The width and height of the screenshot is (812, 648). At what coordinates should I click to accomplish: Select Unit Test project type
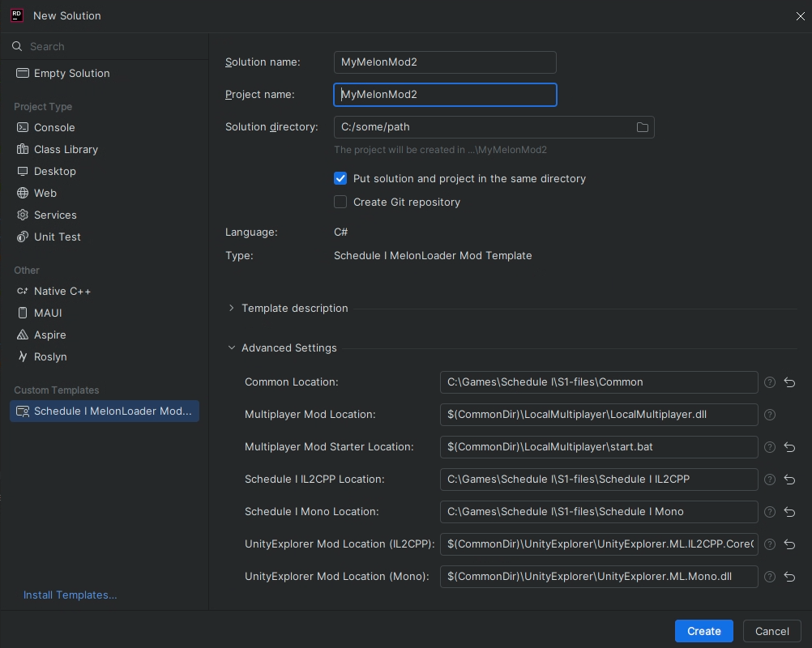click(x=104, y=237)
